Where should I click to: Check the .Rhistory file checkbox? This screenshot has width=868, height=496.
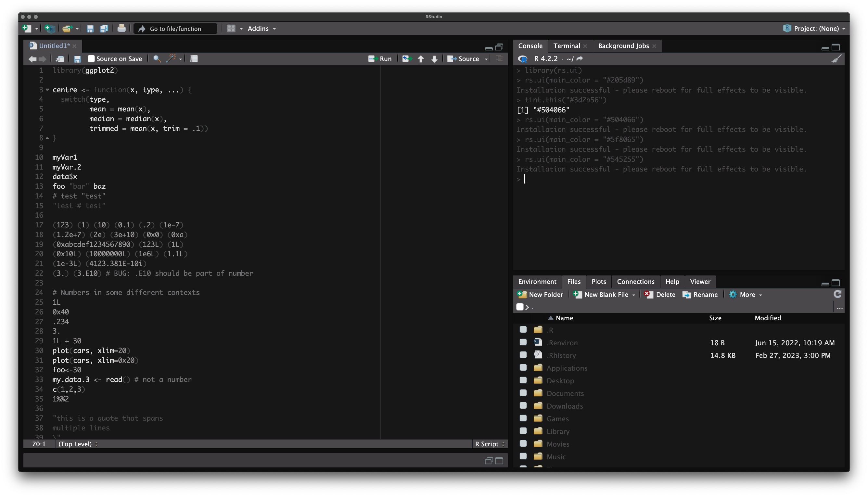tap(523, 355)
